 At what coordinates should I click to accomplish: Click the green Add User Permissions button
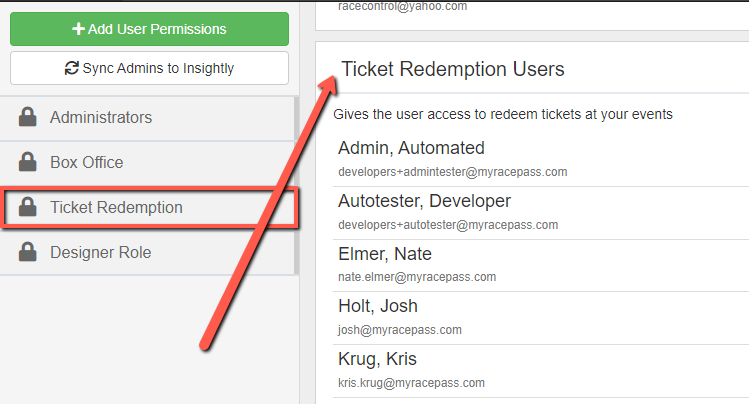tap(150, 29)
